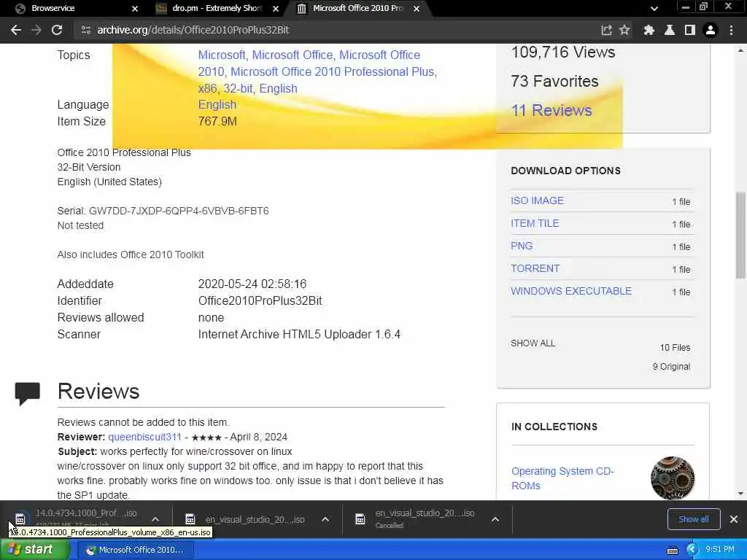Viewport: 747px width, 560px height.
Task: Expand hidden system tray icons arrow
Action: click(692, 550)
